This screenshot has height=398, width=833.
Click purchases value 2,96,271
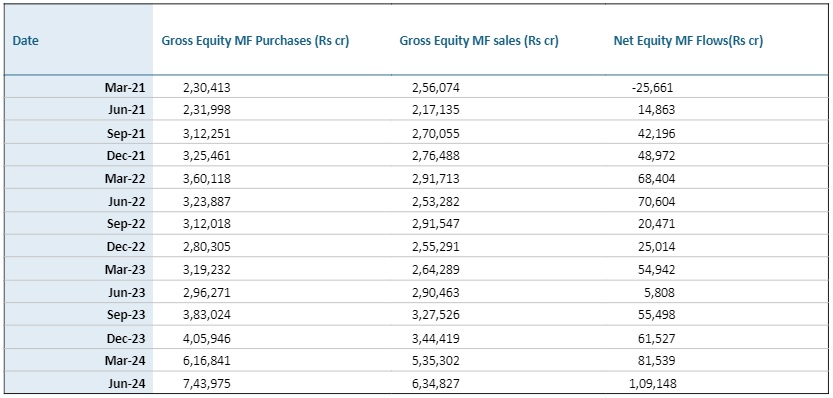pos(207,292)
